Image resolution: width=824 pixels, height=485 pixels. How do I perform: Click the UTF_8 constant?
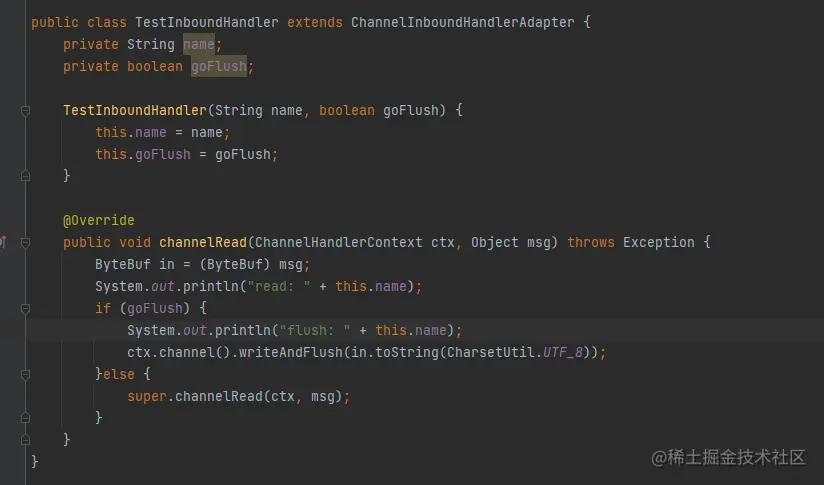pyautogui.click(x=563, y=353)
